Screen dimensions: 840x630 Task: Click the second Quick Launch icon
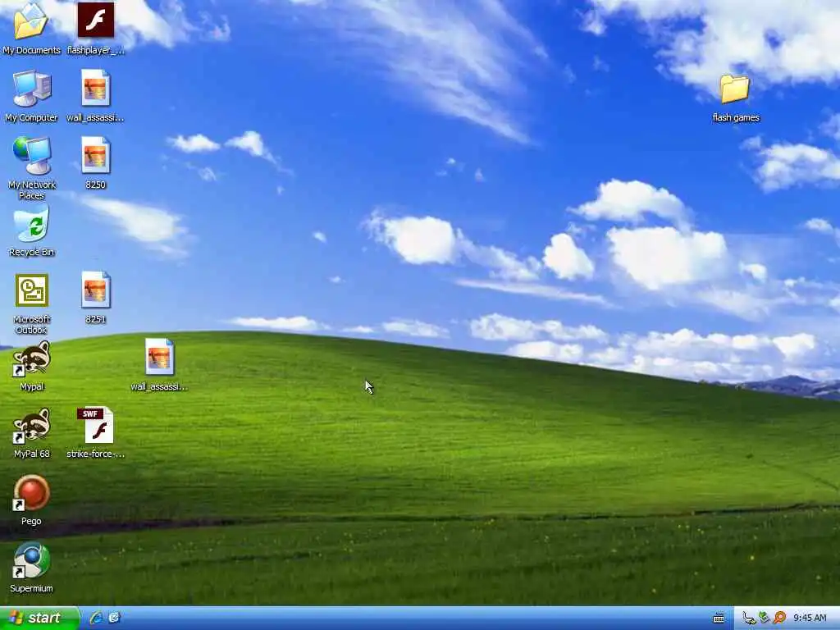click(114, 618)
